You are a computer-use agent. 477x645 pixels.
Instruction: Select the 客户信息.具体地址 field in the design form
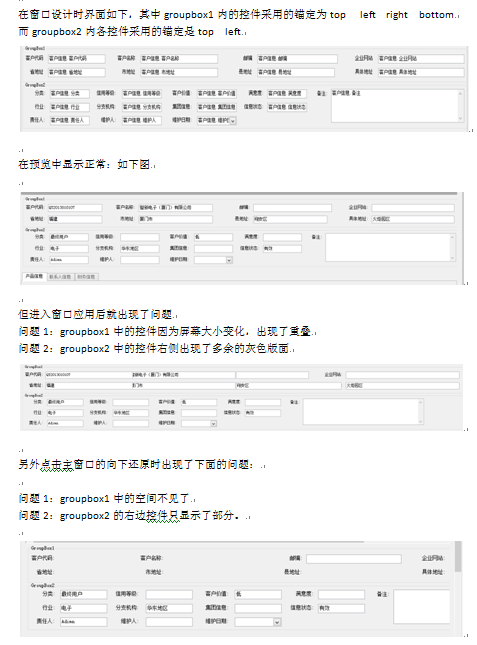[x=421, y=72]
